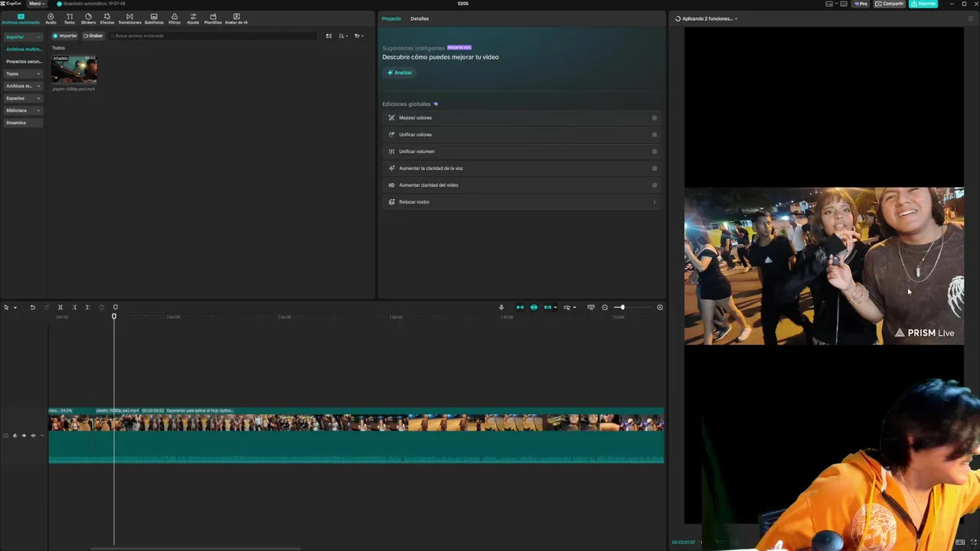Open the Transiciones panel
The image size is (980, 551).
click(x=129, y=18)
